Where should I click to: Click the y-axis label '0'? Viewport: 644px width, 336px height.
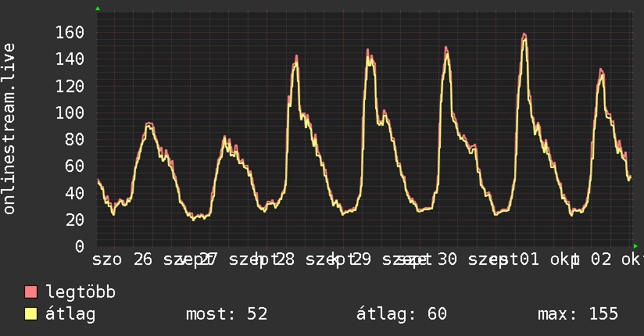[x=80, y=246]
